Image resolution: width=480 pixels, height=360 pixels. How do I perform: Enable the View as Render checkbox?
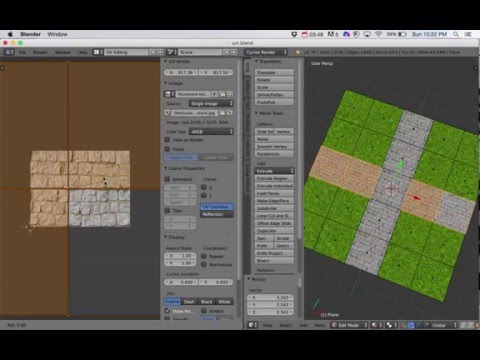tap(168, 140)
